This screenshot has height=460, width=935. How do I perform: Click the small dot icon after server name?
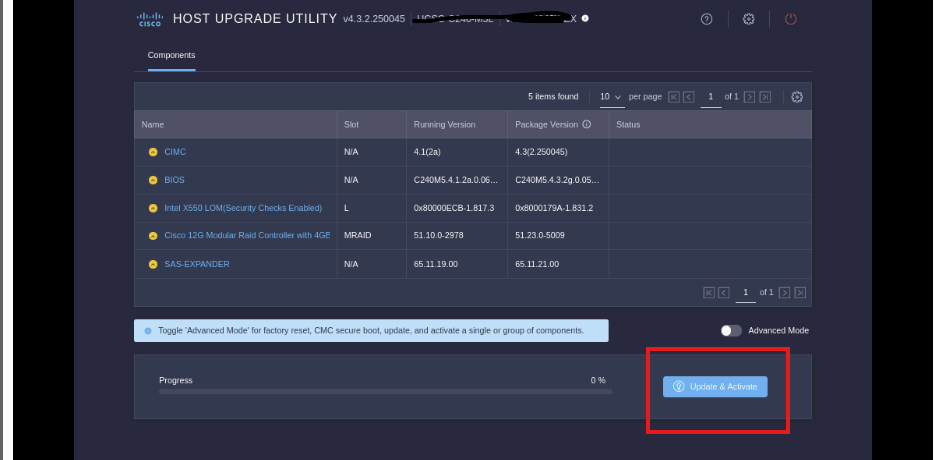[585, 18]
